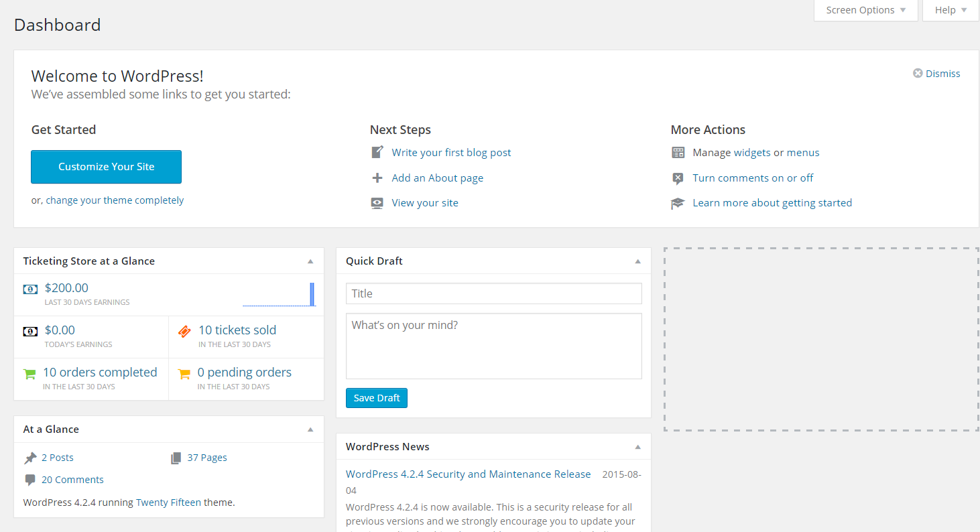Click the Customize Your Site button
Viewport: 980px width, 532px height.
106,167
